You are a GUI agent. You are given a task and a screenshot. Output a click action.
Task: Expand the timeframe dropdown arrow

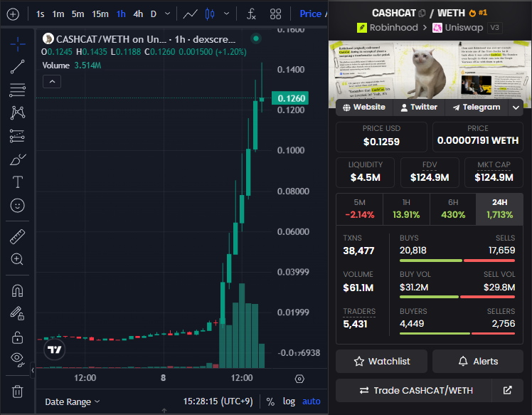coord(167,14)
